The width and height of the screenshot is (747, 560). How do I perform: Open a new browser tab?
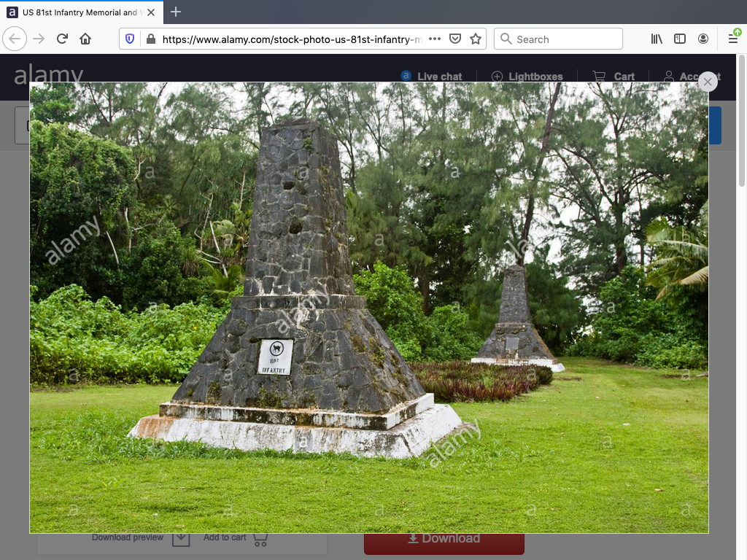[x=176, y=12]
